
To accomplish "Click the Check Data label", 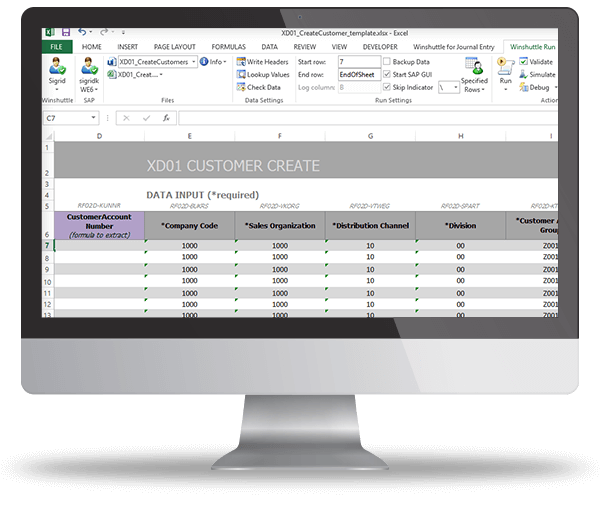I will tap(264, 87).
